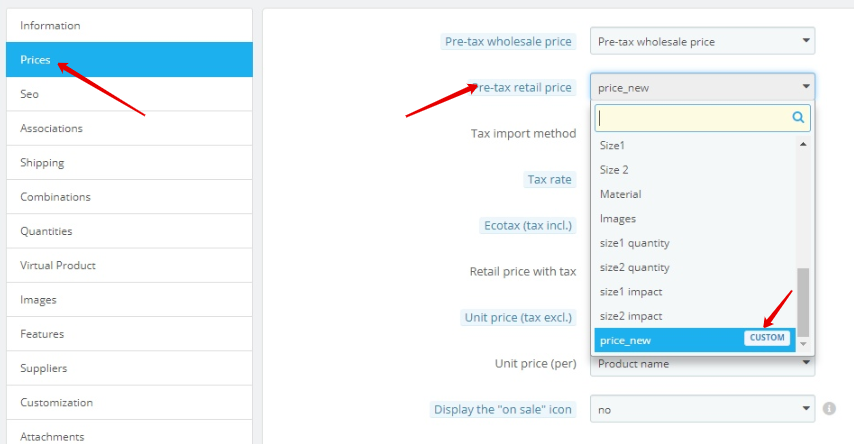Expand the 'Display on sale icon' dropdown
This screenshot has height=444, width=854.
702,409
